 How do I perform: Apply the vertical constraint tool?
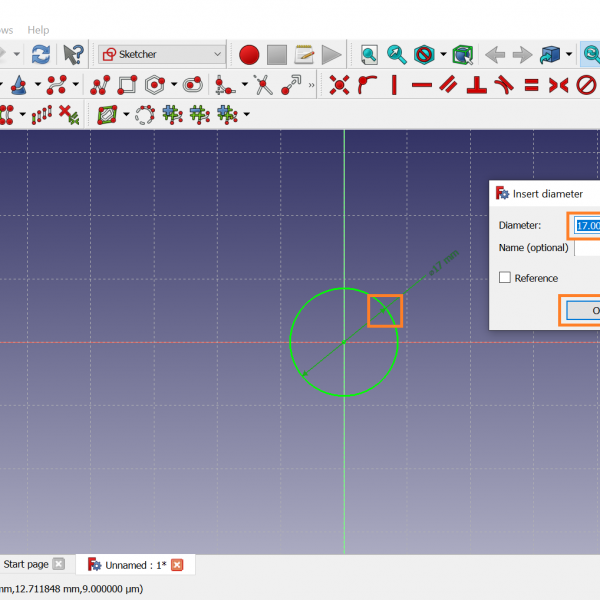coord(394,85)
